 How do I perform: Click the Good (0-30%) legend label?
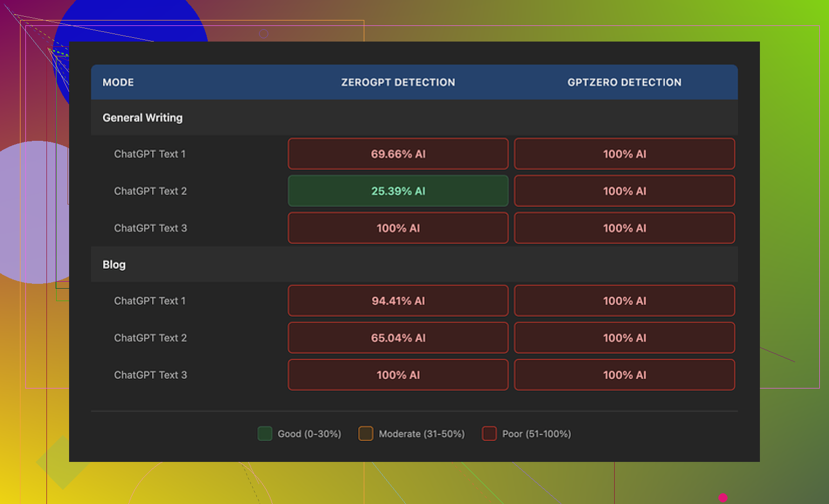coord(309,434)
